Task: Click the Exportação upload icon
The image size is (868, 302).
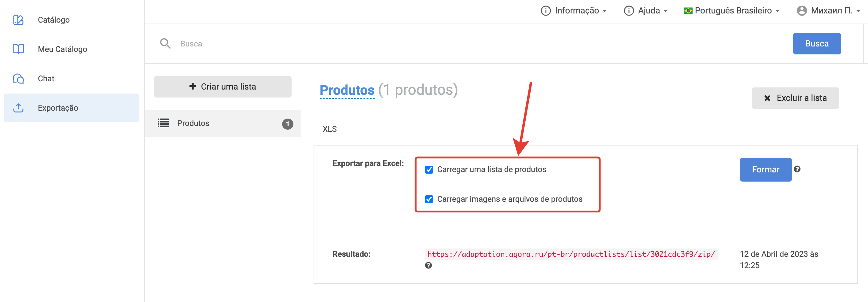Action: coord(18,108)
